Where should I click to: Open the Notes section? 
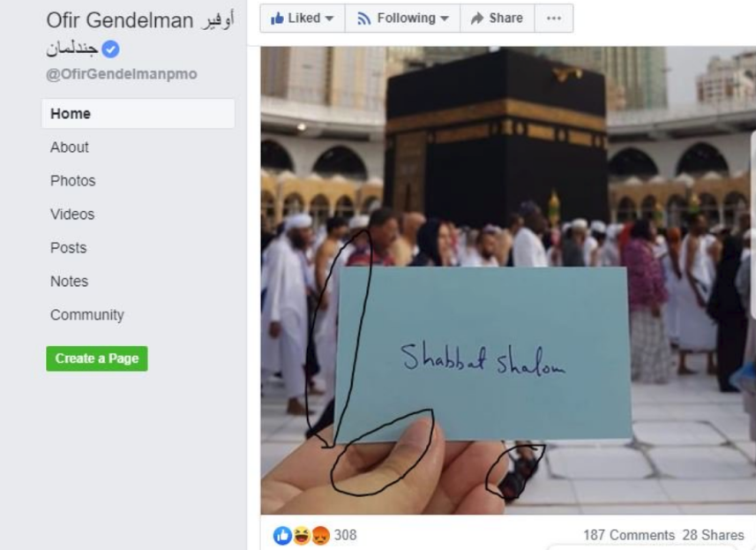(70, 282)
